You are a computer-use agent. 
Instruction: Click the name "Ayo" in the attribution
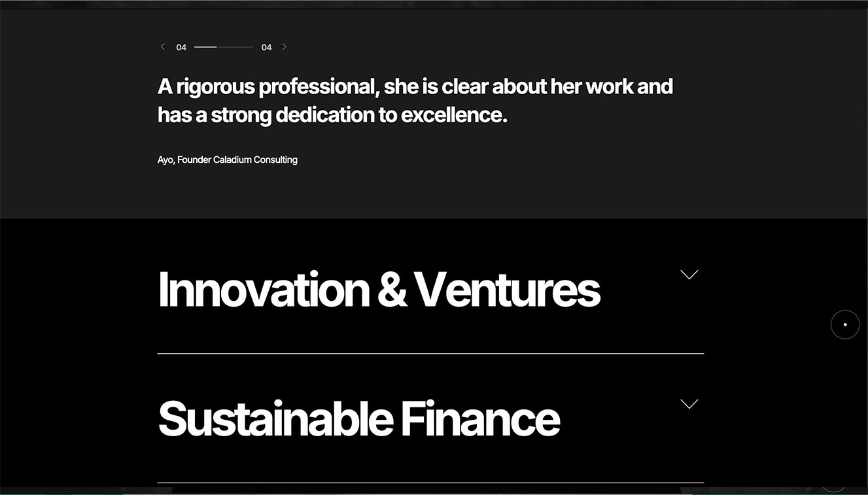click(165, 160)
